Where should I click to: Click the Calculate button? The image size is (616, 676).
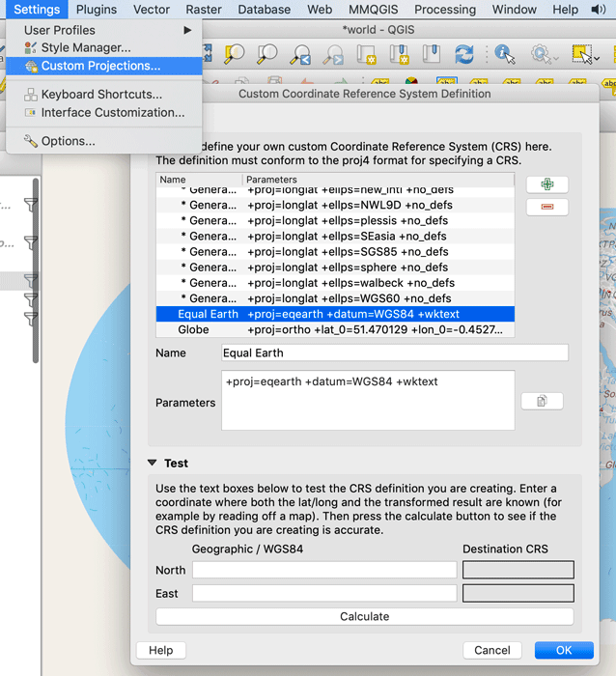coord(365,616)
